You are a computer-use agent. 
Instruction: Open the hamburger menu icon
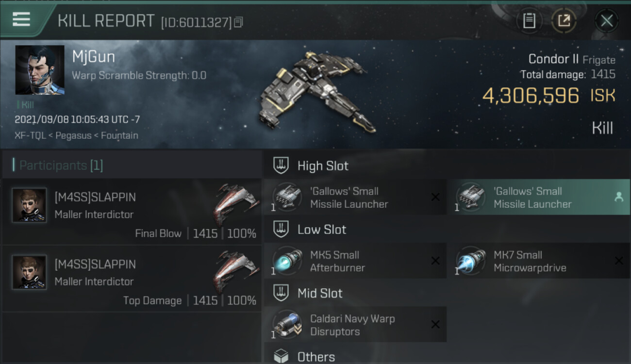[x=21, y=19]
